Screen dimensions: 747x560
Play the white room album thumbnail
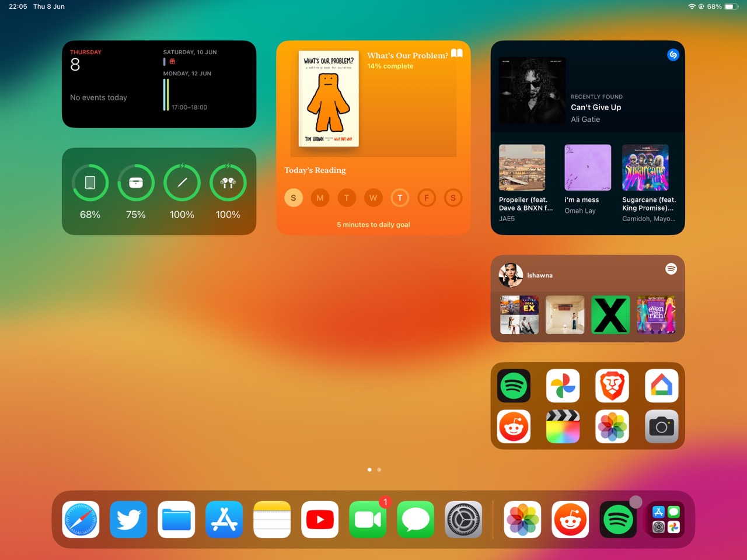565,315
